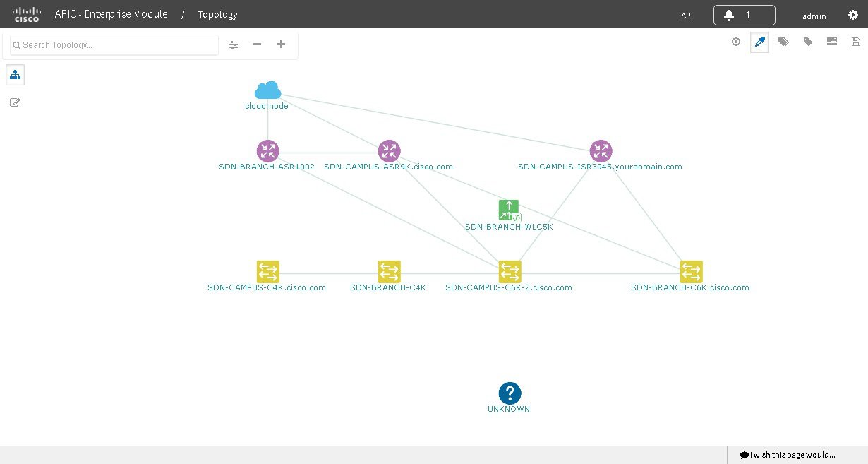This screenshot has width=868, height=464.
Task: Select SDN-BRANCH-ASR1002 router icon
Action: [267, 151]
